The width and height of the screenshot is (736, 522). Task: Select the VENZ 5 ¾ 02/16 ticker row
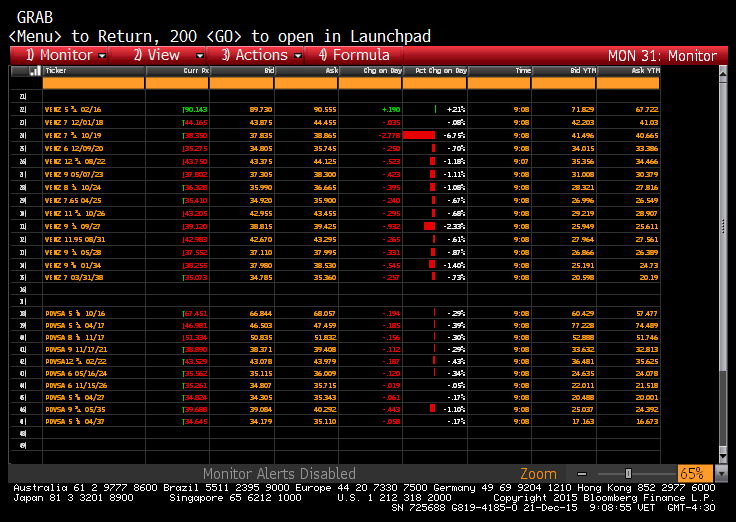73,109
